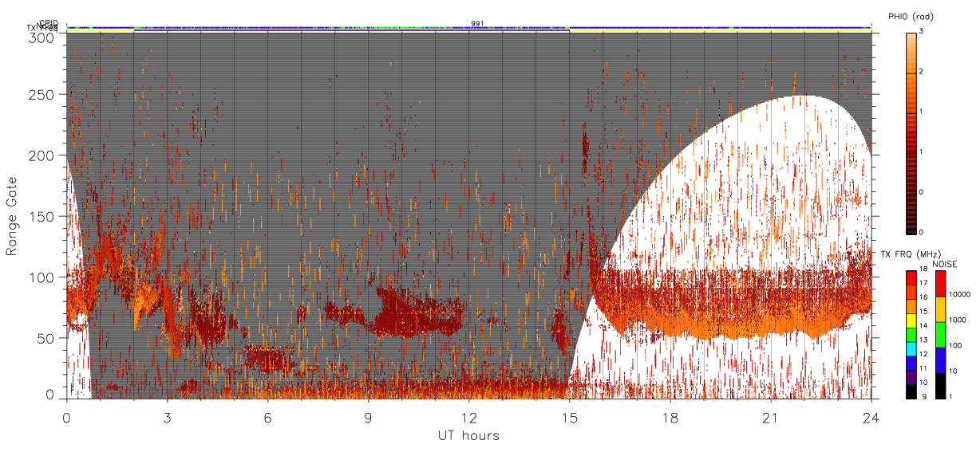Click the '1000' label in the NOISE legend
The height and width of the screenshot is (452, 980).
coord(958,320)
